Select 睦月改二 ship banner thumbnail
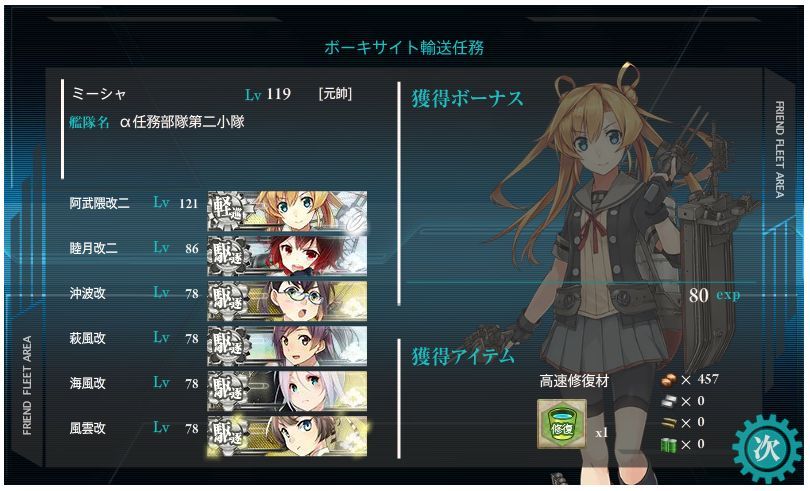Viewport: 810px width, 491px height. [x=287, y=256]
